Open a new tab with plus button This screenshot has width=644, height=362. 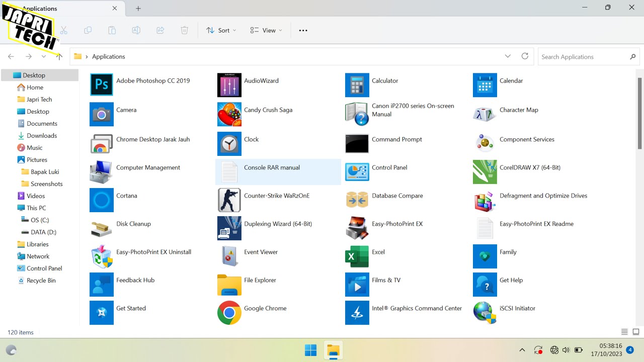click(x=138, y=8)
